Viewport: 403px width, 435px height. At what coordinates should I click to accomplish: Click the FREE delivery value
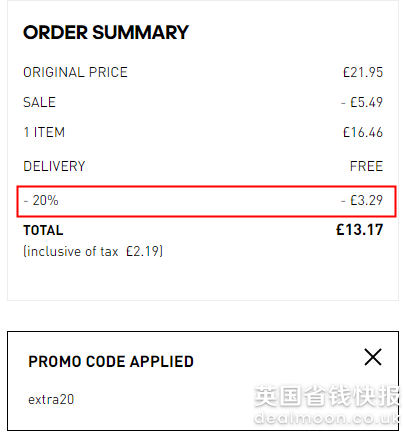366,166
